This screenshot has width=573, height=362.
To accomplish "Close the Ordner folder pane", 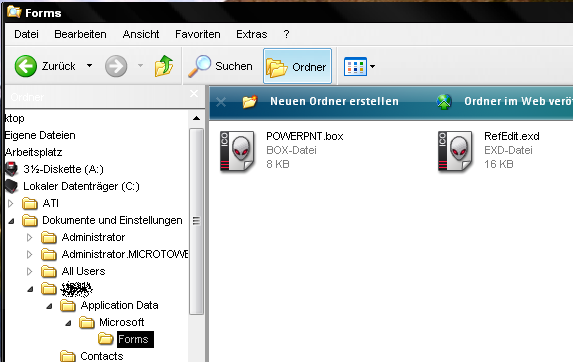I will 194,94.
